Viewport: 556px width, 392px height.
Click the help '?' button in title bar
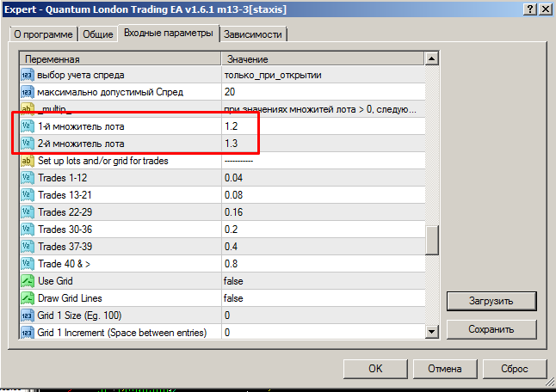pos(530,9)
